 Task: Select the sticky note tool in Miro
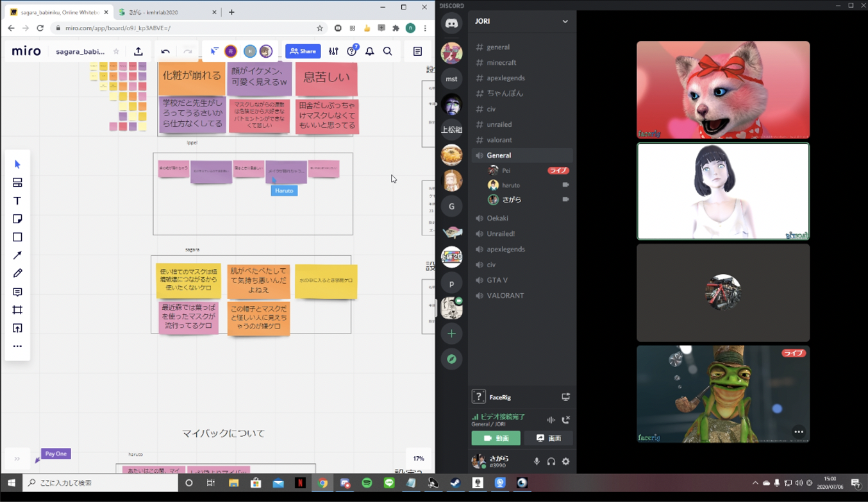click(17, 219)
